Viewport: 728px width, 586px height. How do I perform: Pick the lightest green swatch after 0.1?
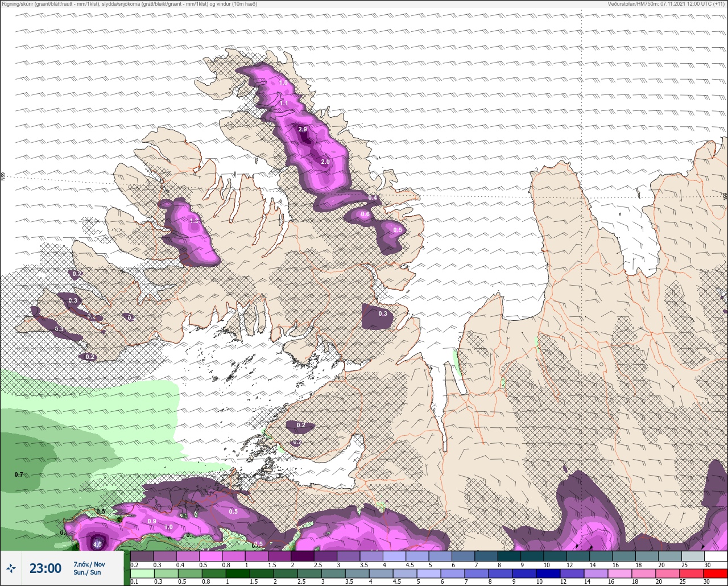click(x=142, y=573)
